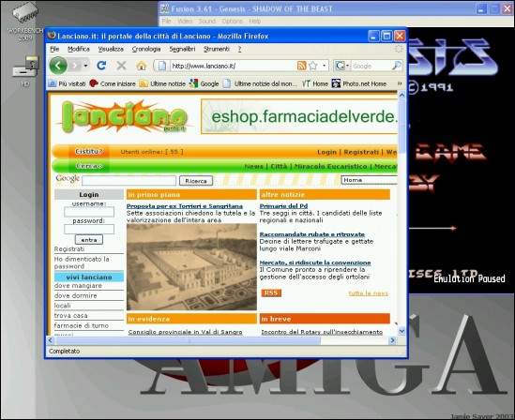Go to the Home page via house icon
Screen dimensions: 515x420
pyautogui.click(x=142, y=66)
